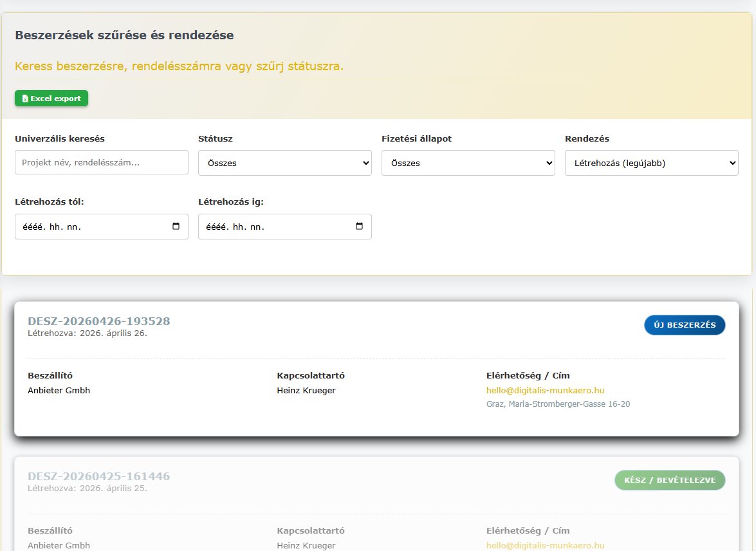Click the KÉSZ / BEVÉTELEZVE status badge
The image size is (756, 551).
tap(670, 480)
